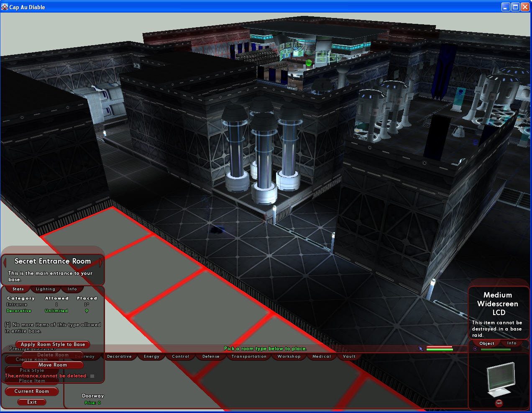Open the Lighting tab
This screenshot has width=532, height=413.
click(45, 289)
